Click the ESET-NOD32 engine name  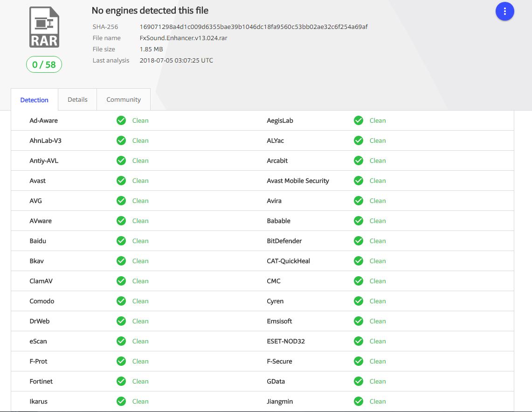286,341
